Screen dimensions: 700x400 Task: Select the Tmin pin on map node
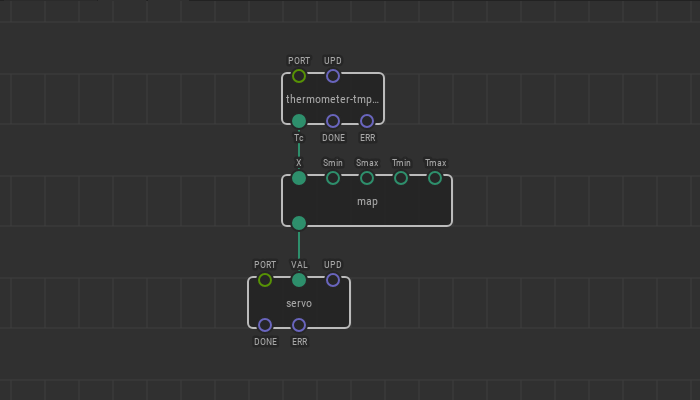tap(401, 178)
